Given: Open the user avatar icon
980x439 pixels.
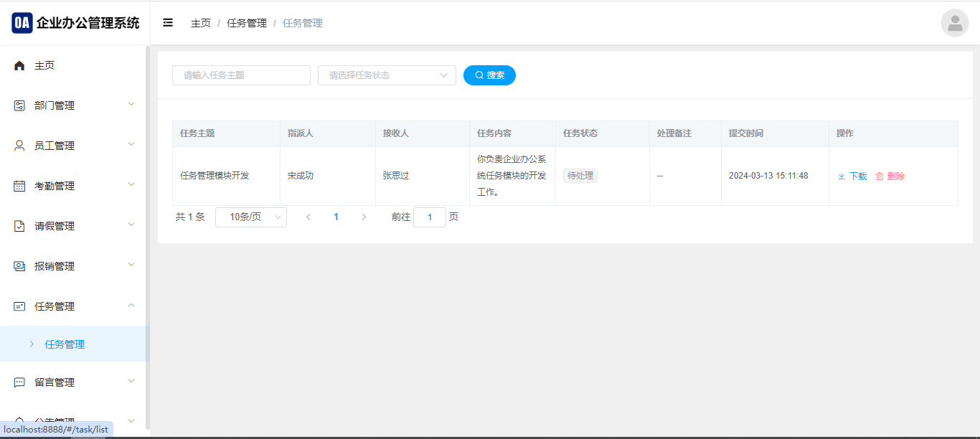Looking at the screenshot, I should pyautogui.click(x=954, y=23).
